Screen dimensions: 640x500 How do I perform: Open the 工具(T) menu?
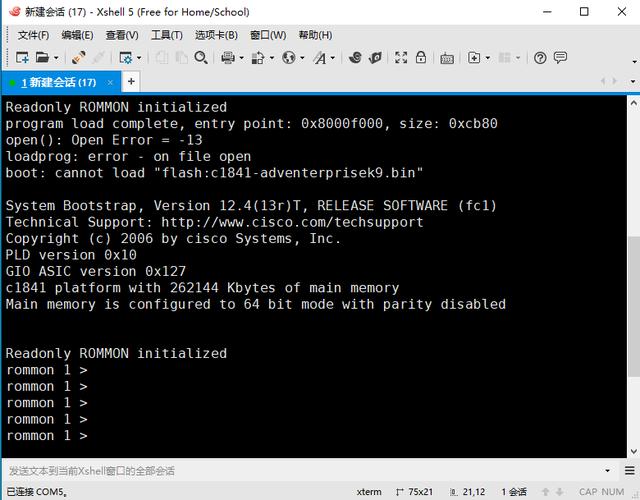click(x=167, y=35)
